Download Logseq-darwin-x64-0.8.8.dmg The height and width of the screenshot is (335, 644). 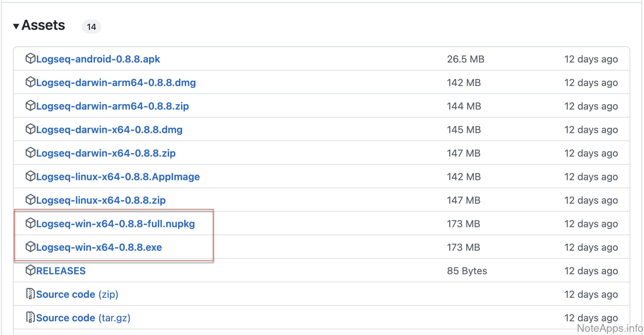pos(109,130)
